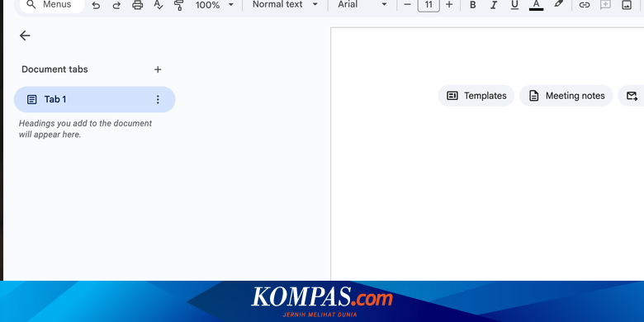Click the Templates chip button
644x322 pixels.
(x=476, y=96)
